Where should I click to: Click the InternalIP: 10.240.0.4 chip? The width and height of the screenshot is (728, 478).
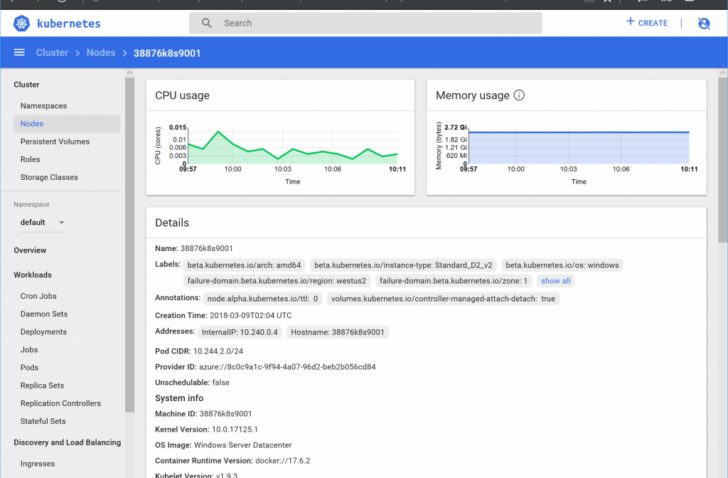pyautogui.click(x=240, y=332)
